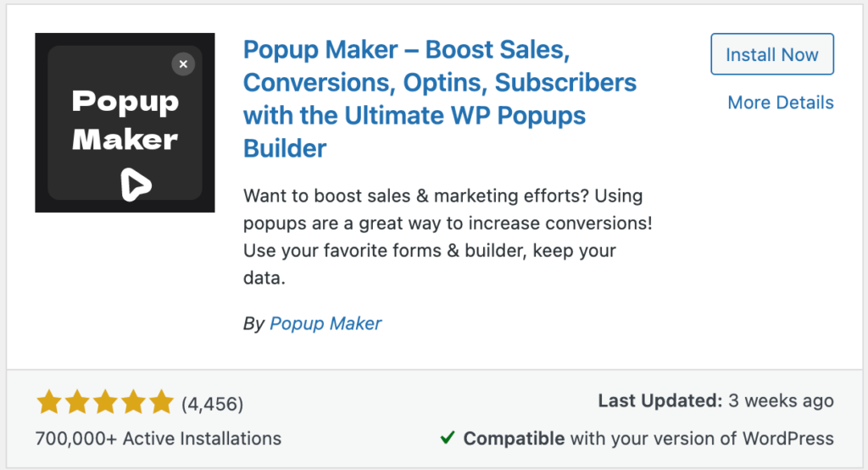Click the green compatibility checkmark icon

tap(448, 438)
